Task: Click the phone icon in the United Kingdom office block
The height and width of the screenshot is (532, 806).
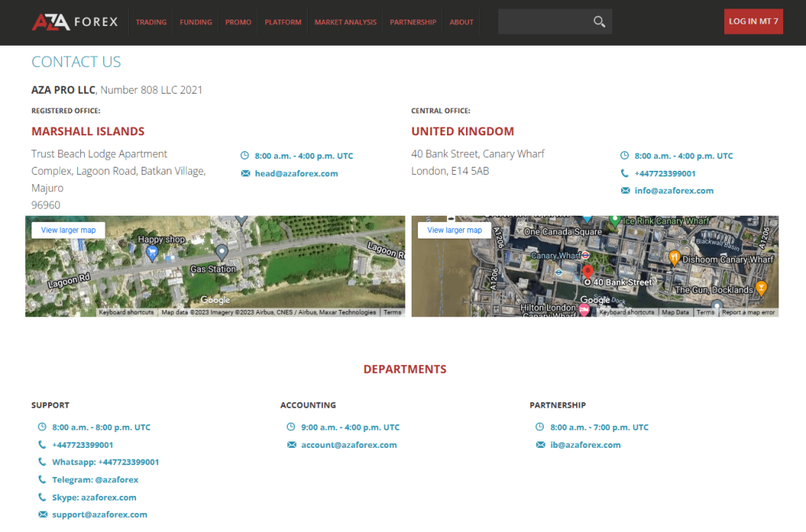Action: coord(624,173)
